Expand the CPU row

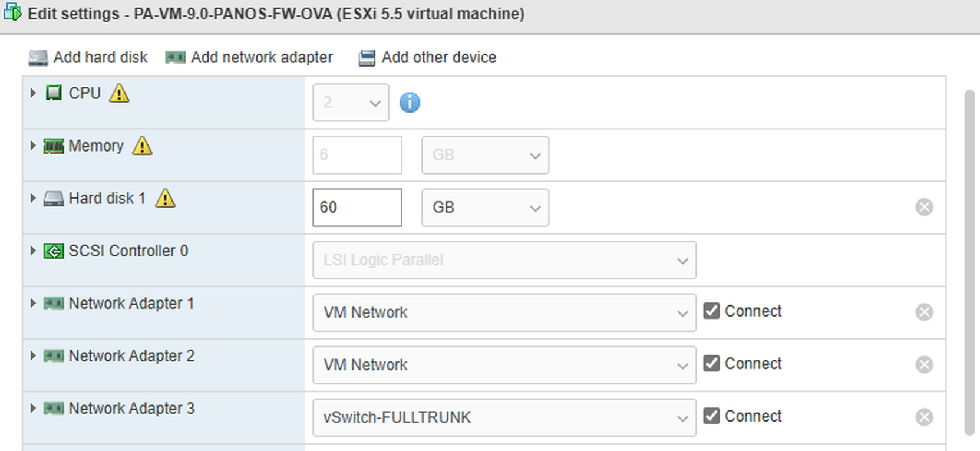[x=33, y=93]
